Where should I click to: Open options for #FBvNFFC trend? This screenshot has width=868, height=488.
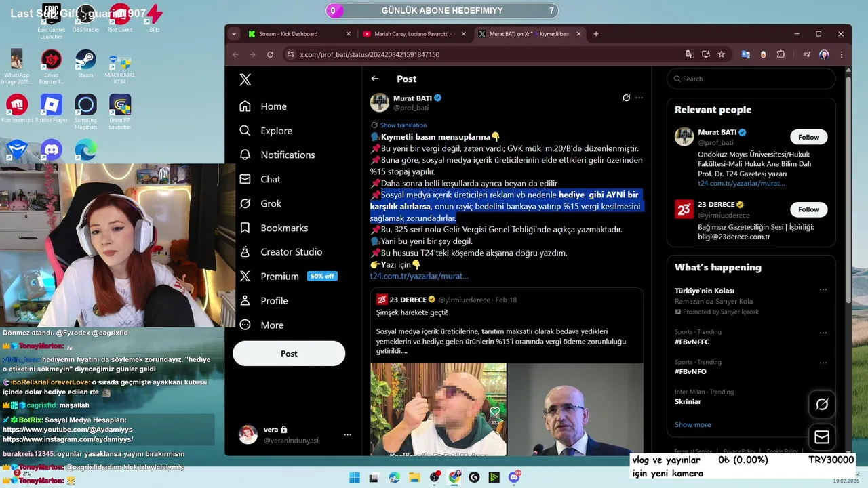point(823,333)
